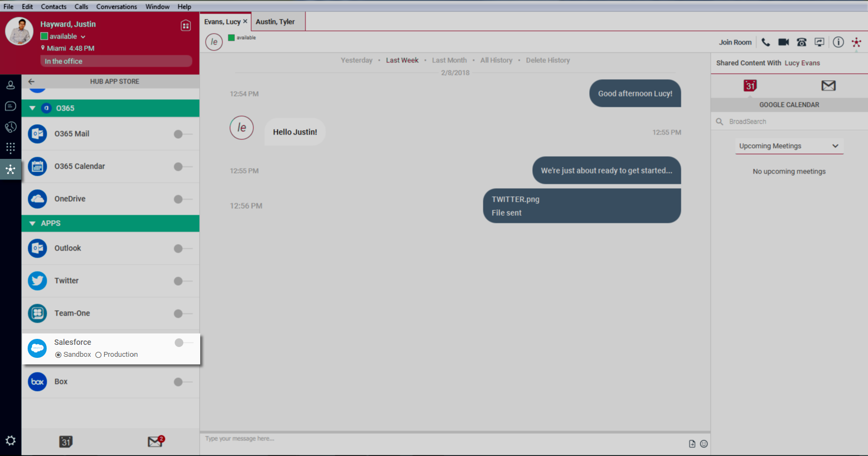Open the TWITTER.png file sent message
The image size is (868, 456).
pos(582,206)
